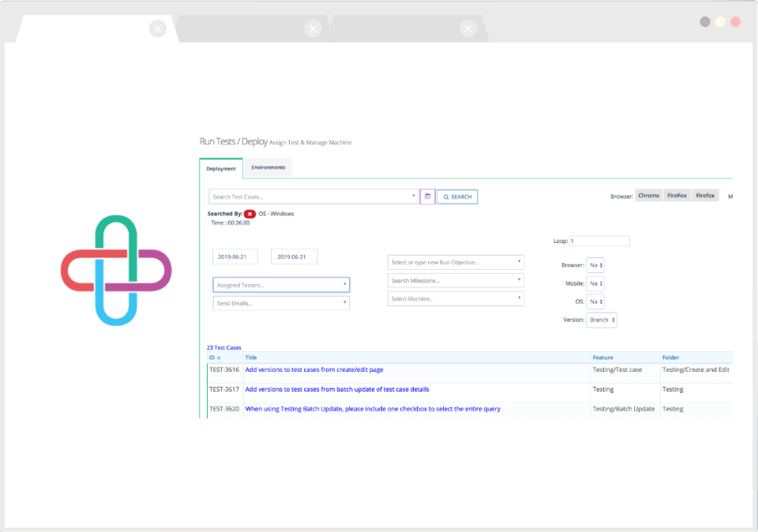Open the Select or type new Run Objective dropdown

click(x=455, y=261)
